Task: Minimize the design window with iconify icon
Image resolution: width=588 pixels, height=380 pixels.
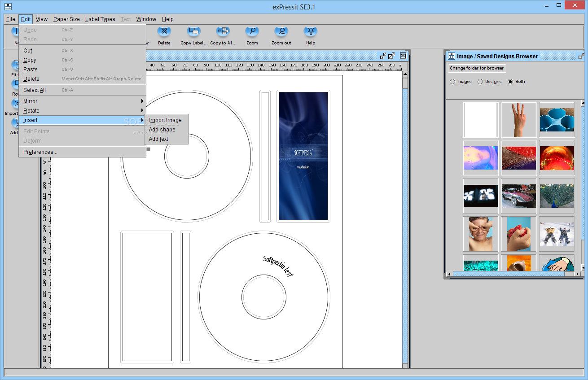Action: coord(383,56)
